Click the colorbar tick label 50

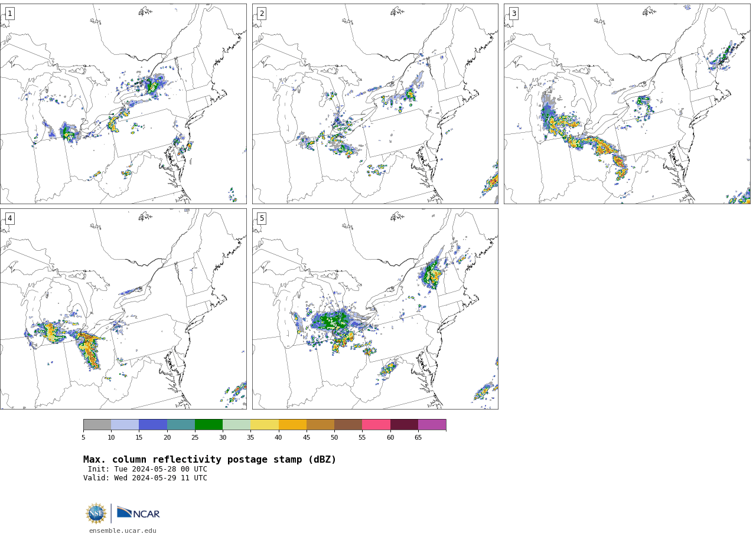[334, 437]
